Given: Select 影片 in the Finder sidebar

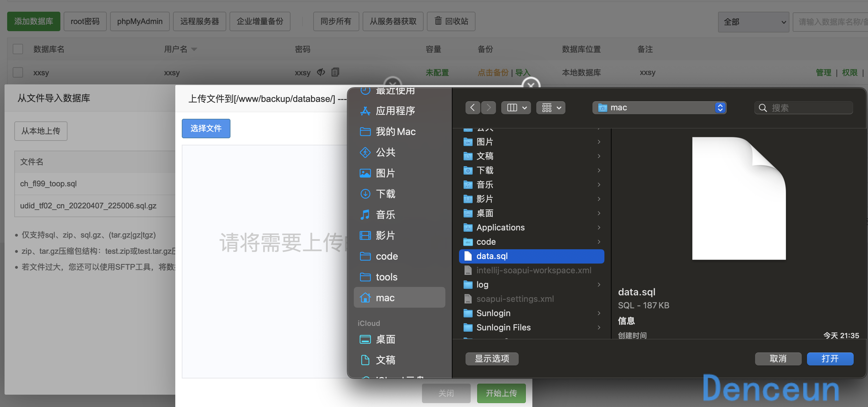Looking at the screenshot, I should click(399, 236).
